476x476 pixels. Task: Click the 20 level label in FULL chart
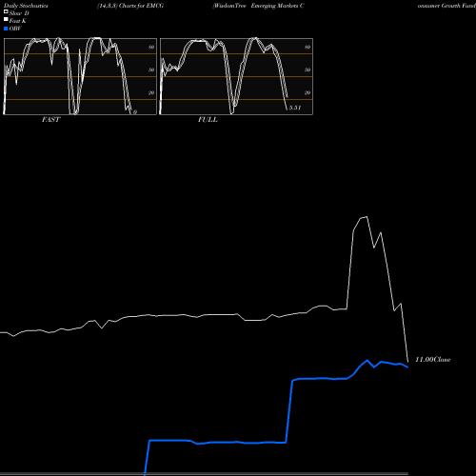[x=307, y=92]
